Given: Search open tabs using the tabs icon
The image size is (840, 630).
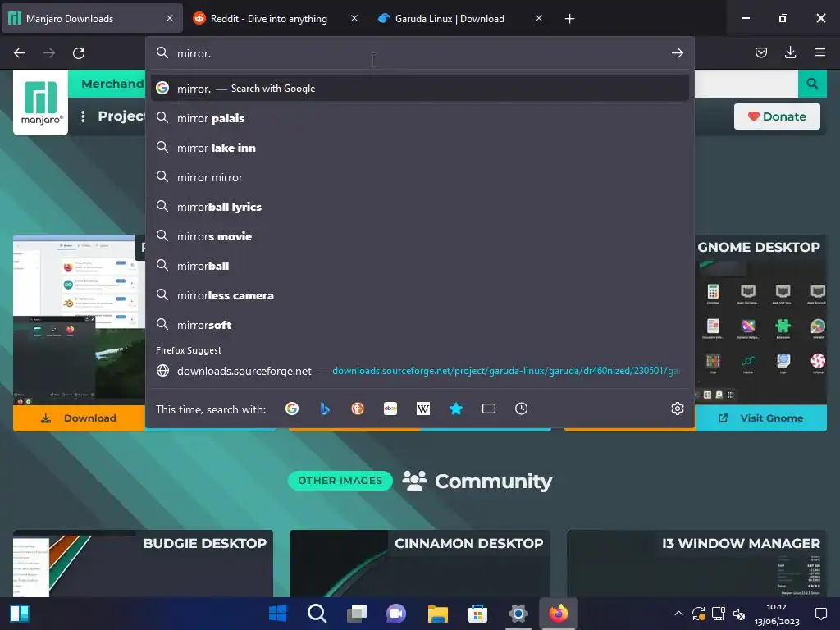Looking at the screenshot, I should [489, 409].
